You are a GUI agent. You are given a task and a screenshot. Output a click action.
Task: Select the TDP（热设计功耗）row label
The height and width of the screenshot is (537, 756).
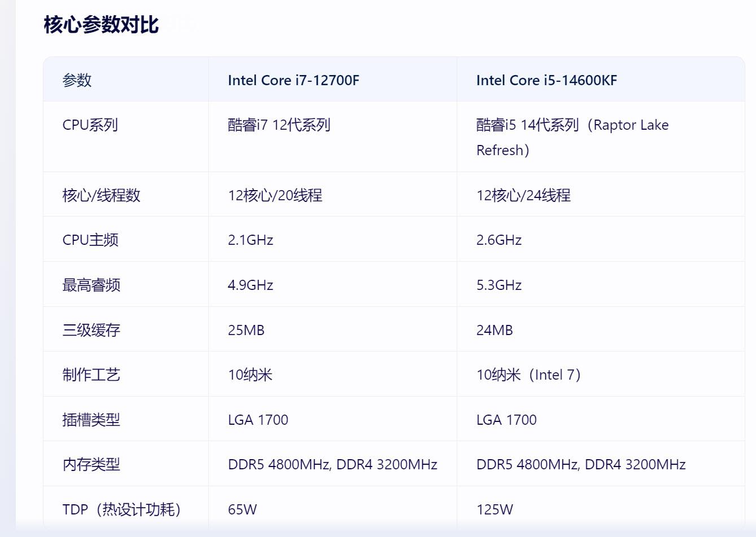(122, 509)
